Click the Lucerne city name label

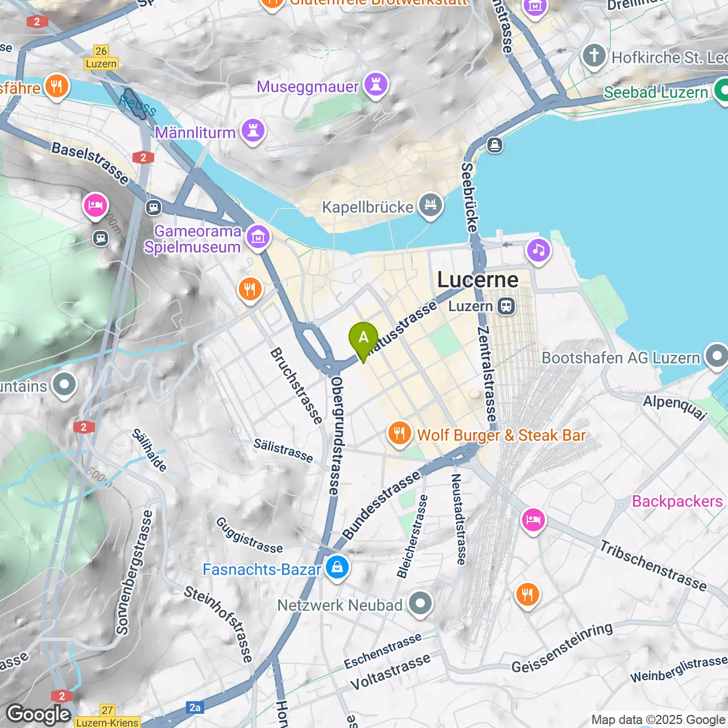coord(478,280)
